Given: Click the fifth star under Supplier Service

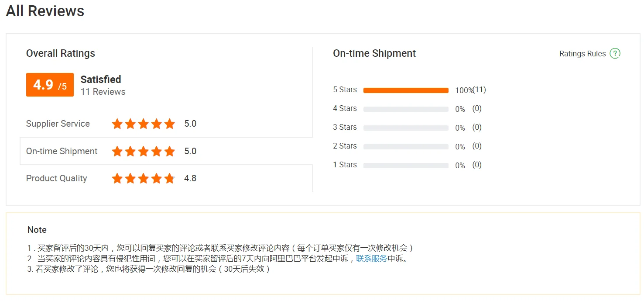Looking at the screenshot, I should [169, 124].
